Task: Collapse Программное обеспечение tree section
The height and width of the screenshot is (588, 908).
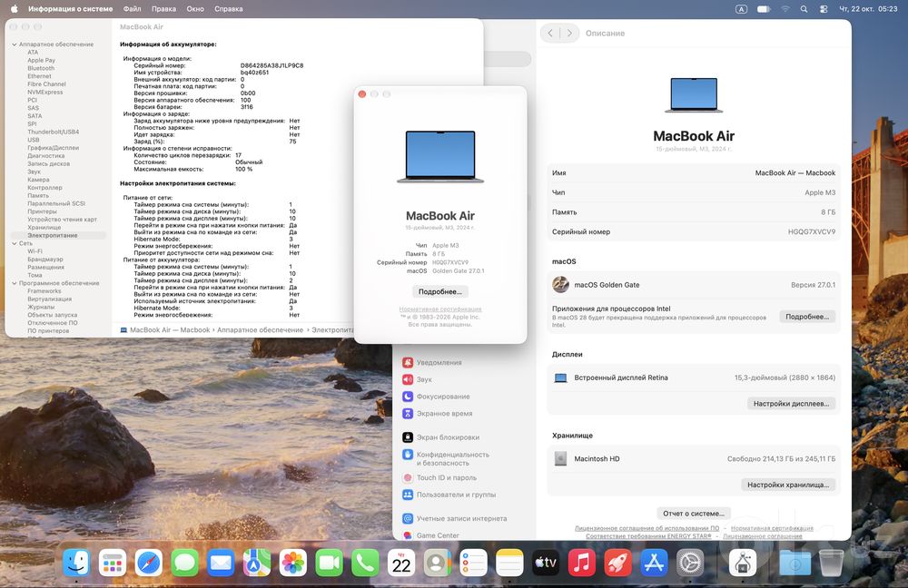Action: 14,283
